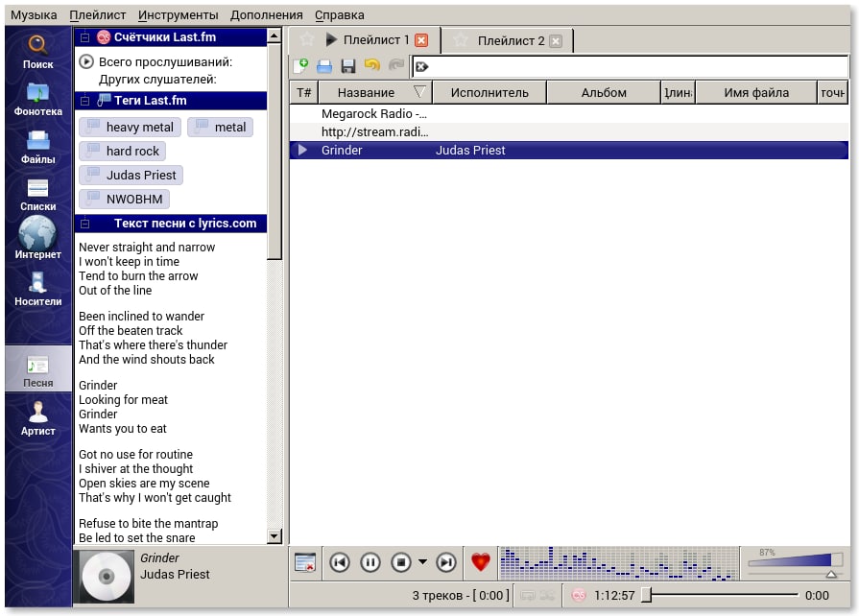Open the Носители devices sidebar tab

(x=37, y=289)
